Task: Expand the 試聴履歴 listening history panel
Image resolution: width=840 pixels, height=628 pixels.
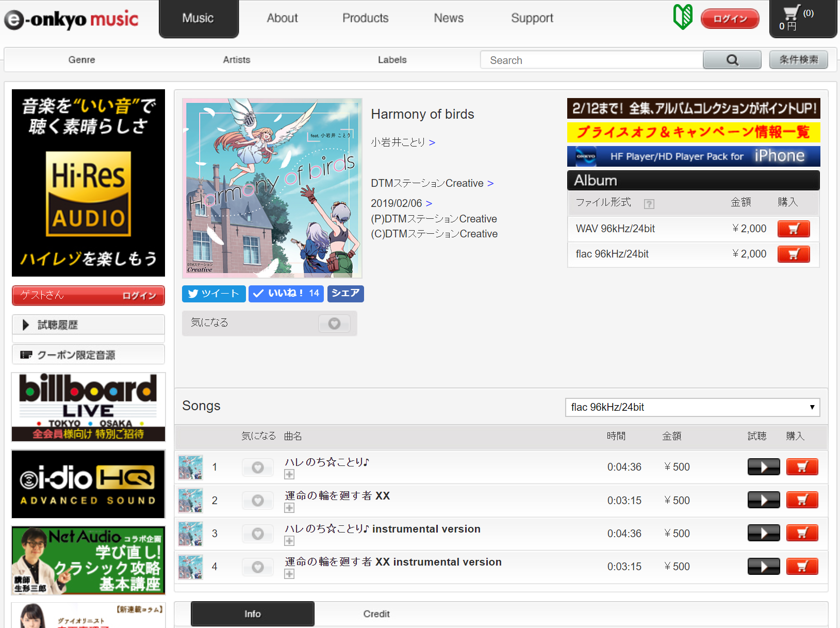Action: (88, 325)
